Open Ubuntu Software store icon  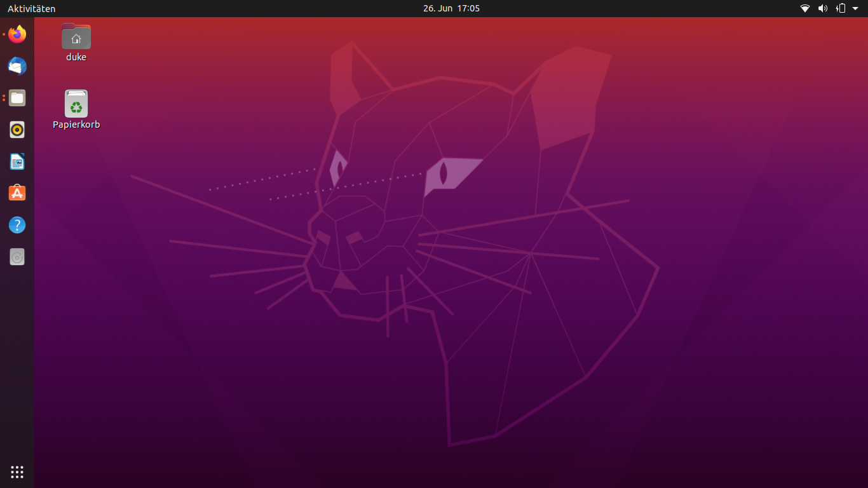coord(17,193)
